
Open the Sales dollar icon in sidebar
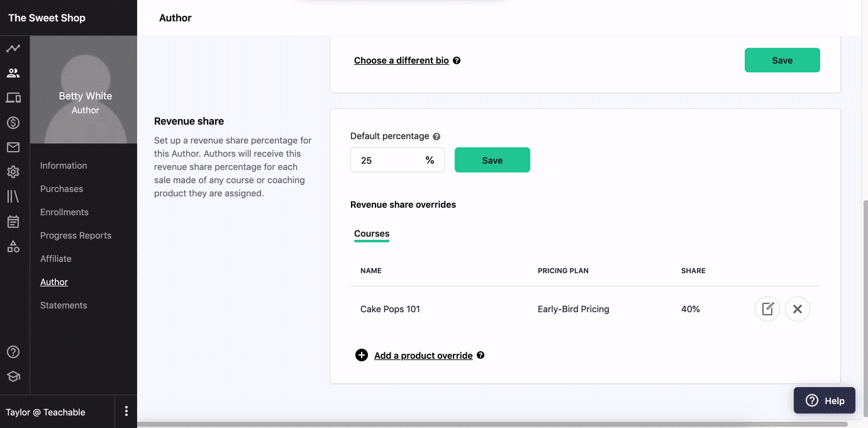click(x=13, y=123)
